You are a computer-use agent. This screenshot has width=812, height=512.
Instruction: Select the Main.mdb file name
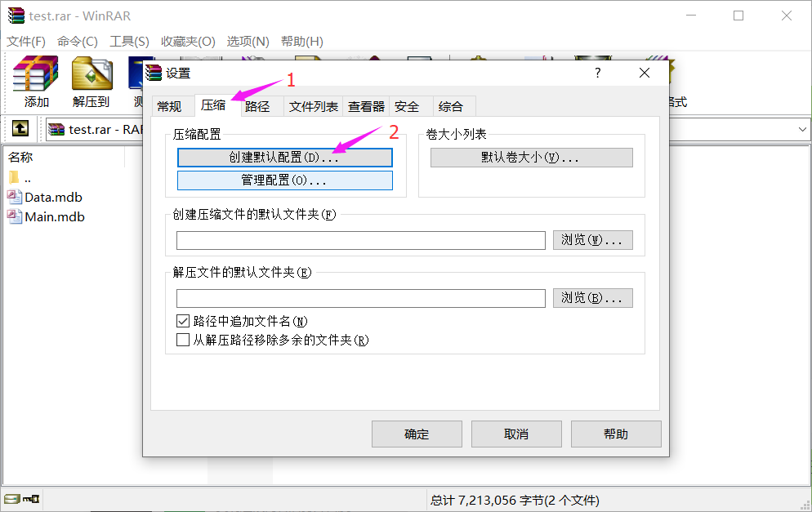(55, 217)
